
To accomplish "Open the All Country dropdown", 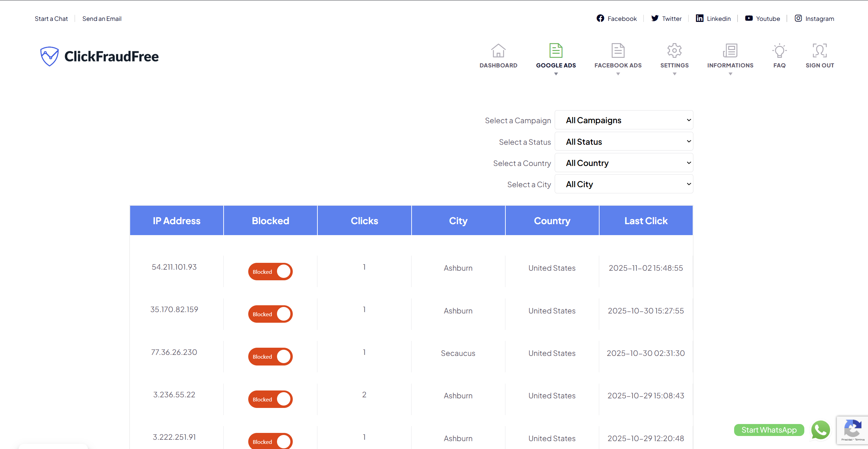I will [624, 163].
